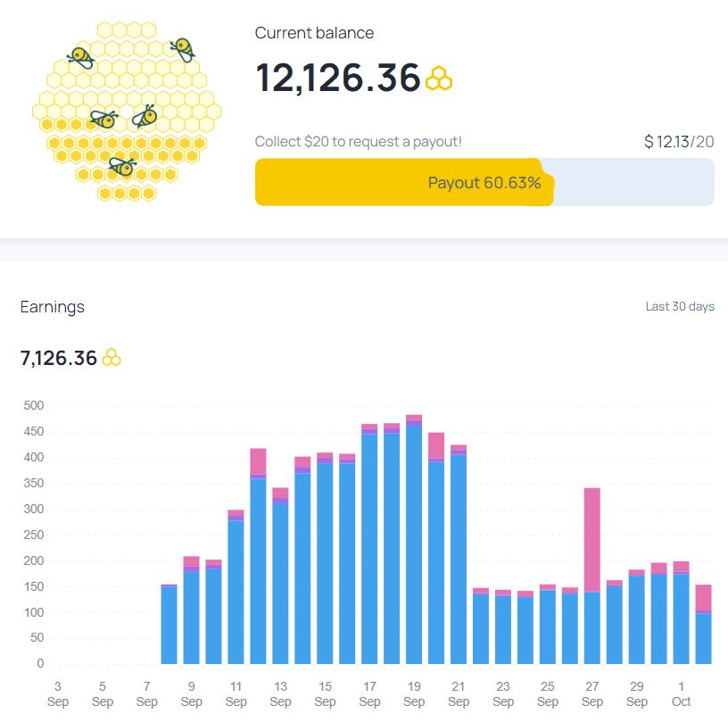Open the Last 30 days range selector
The image size is (728, 722).
click(x=680, y=307)
